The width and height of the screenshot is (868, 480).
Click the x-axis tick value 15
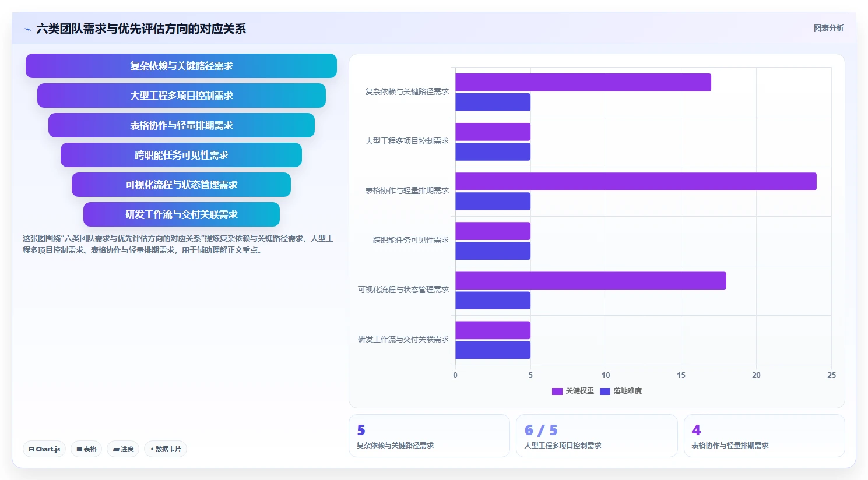(681, 375)
